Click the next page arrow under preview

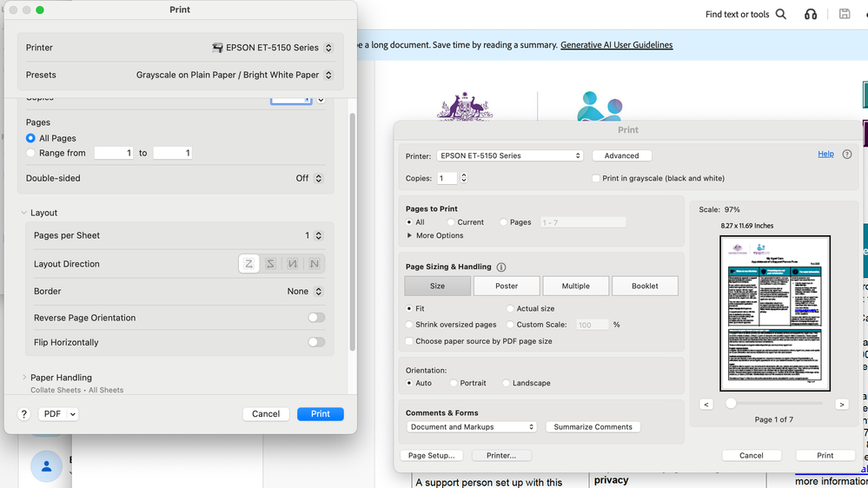pos(841,405)
